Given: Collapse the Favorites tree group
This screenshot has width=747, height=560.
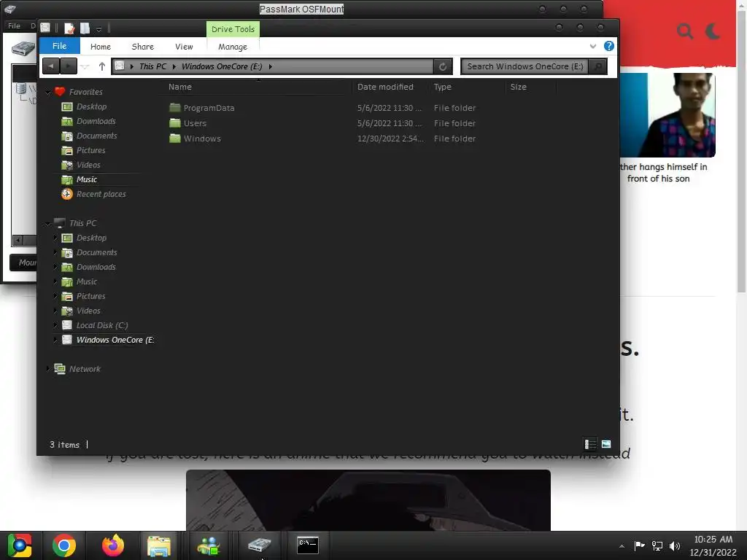Looking at the screenshot, I should (x=47, y=92).
